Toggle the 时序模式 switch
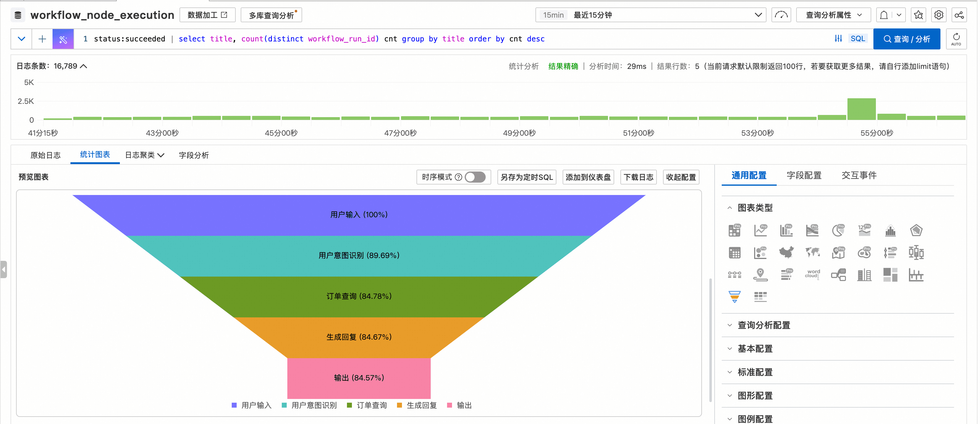The width and height of the screenshot is (980, 424). tap(475, 177)
